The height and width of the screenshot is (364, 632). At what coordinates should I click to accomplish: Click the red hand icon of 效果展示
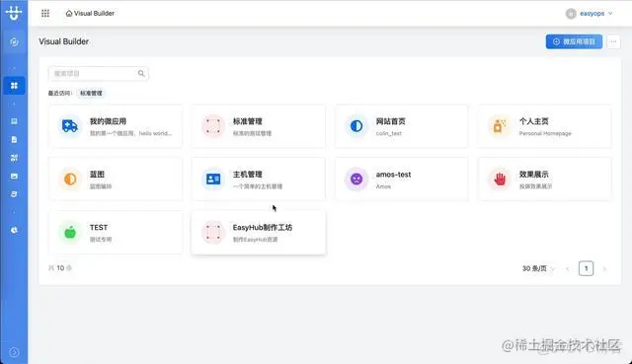[x=500, y=179]
